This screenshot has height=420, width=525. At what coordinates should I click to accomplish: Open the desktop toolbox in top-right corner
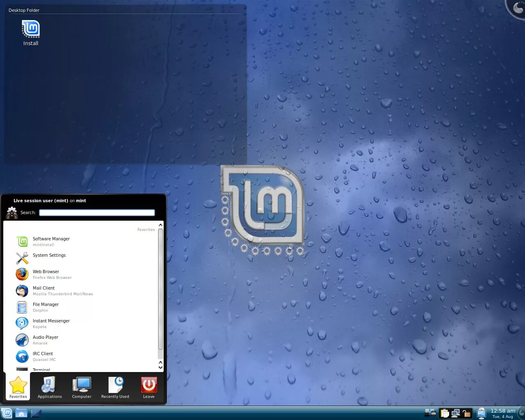pyautogui.click(x=516, y=8)
